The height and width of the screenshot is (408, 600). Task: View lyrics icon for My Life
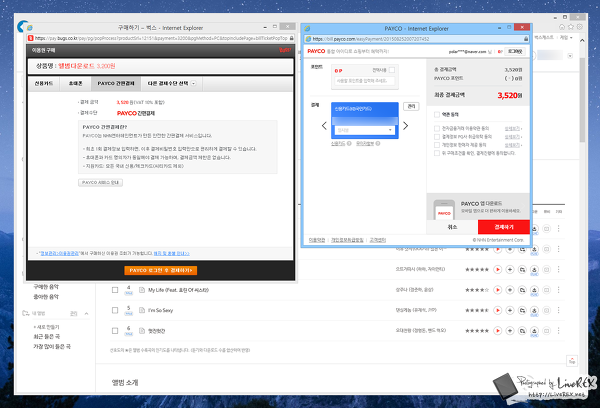click(x=142, y=290)
